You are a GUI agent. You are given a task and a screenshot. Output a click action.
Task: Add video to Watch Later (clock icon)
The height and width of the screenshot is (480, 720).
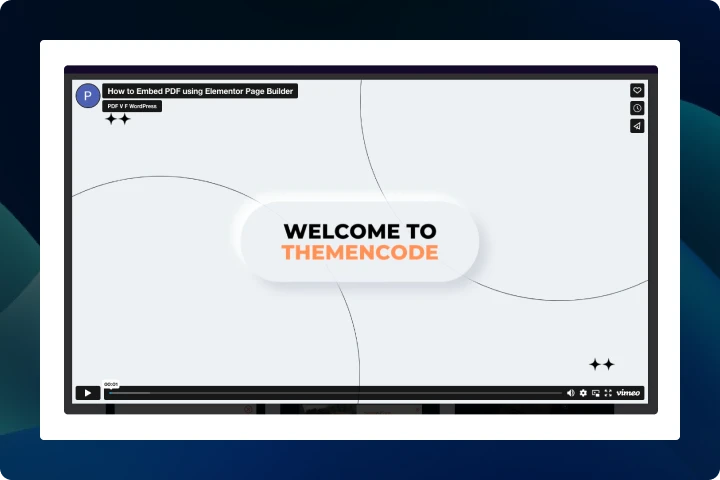[x=637, y=108]
